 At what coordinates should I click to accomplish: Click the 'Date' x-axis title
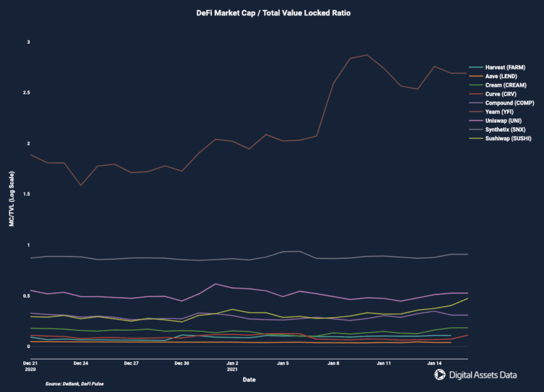(x=249, y=380)
